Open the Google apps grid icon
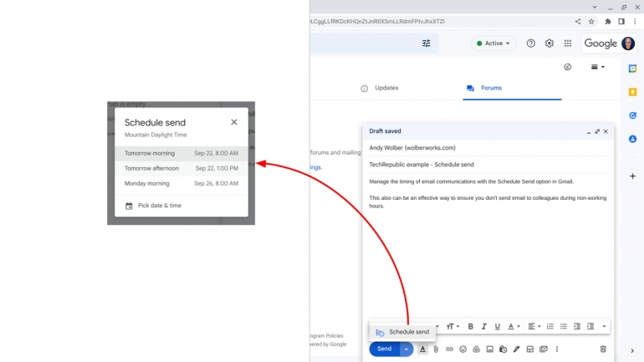This screenshot has width=644, height=362. (568, 43)
